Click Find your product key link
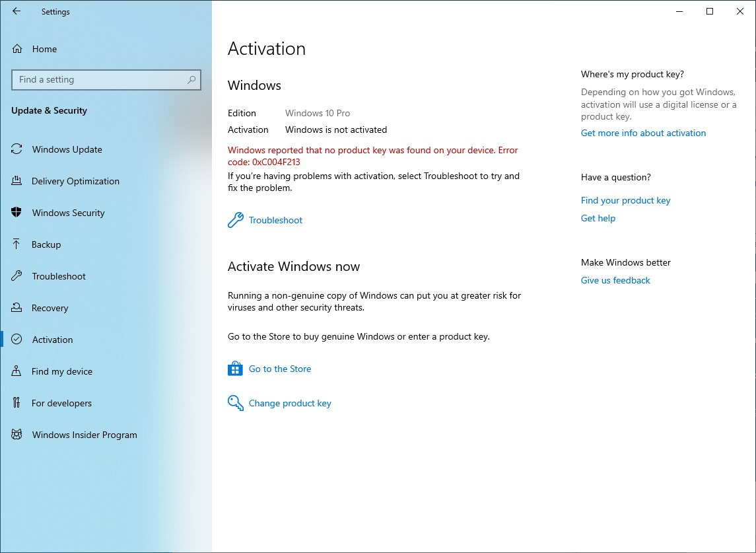Image resolution: width=756 pixels, height=553 pixels. tap(625, 200)
